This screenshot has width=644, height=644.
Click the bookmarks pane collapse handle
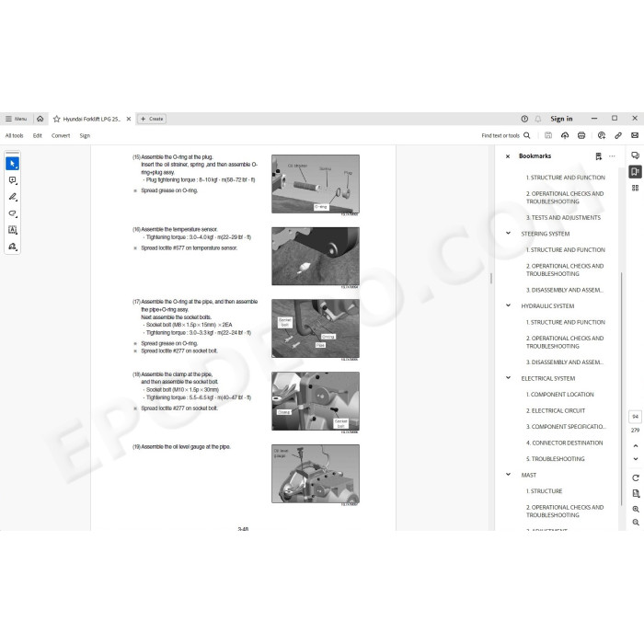click(491, 279)
